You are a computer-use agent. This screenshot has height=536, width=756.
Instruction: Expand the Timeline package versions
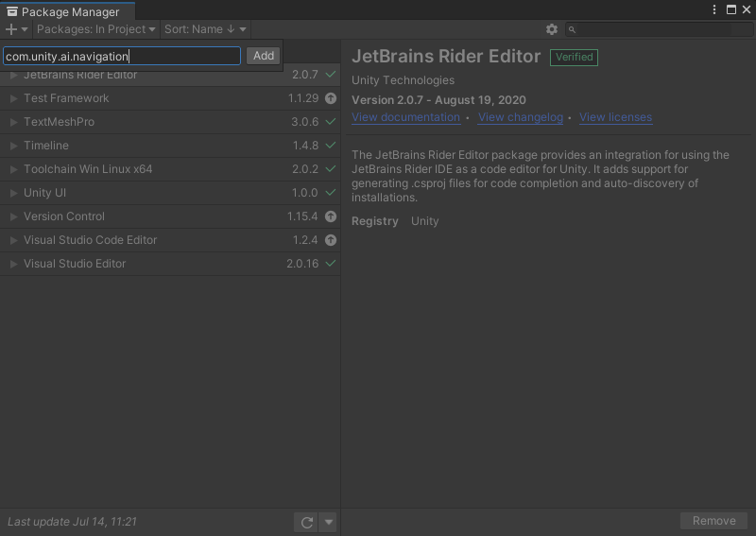point(13,146)
